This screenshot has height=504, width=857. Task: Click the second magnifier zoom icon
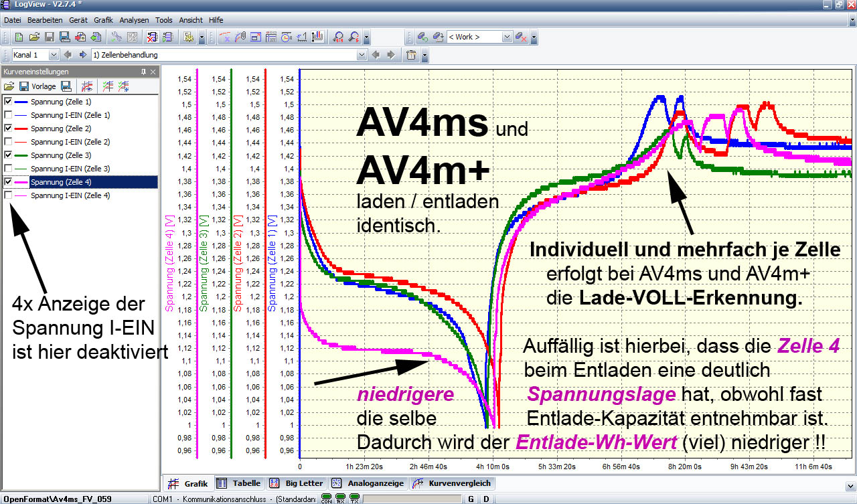[354, 37]
